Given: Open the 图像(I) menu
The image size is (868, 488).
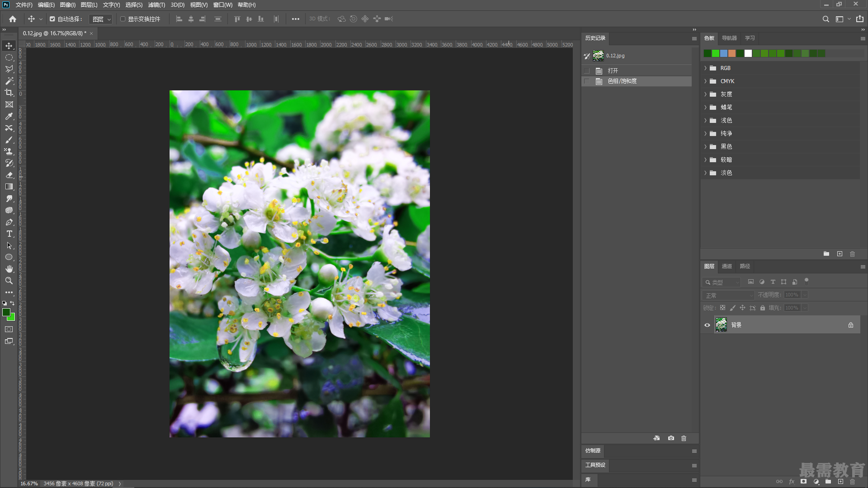Looking at the screenshot, I should click(68, 5).
